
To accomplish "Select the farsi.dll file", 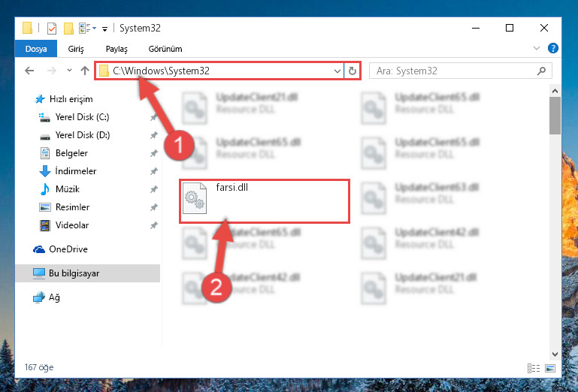I will tap(264, 201).
